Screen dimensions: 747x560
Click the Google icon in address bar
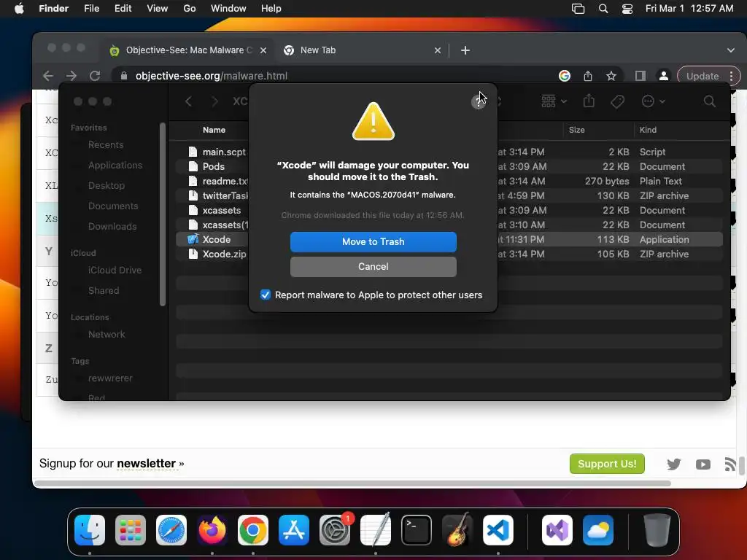(x=565, y=76)
